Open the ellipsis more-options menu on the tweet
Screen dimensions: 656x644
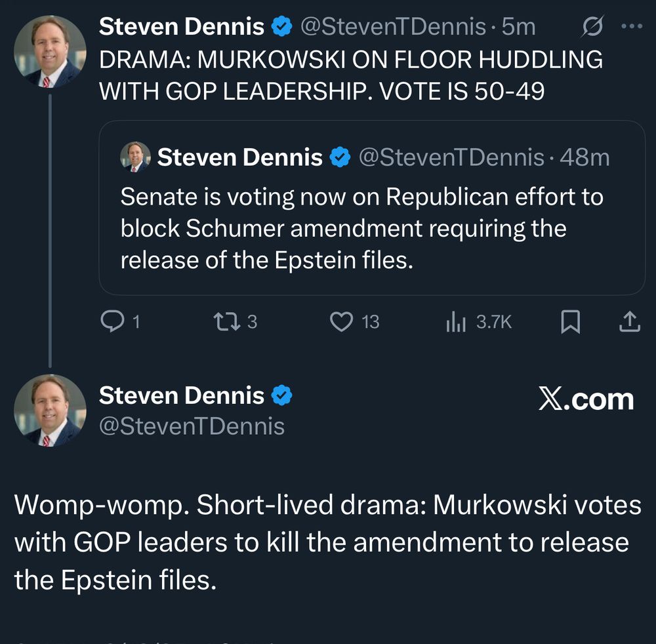click(632, 26)
